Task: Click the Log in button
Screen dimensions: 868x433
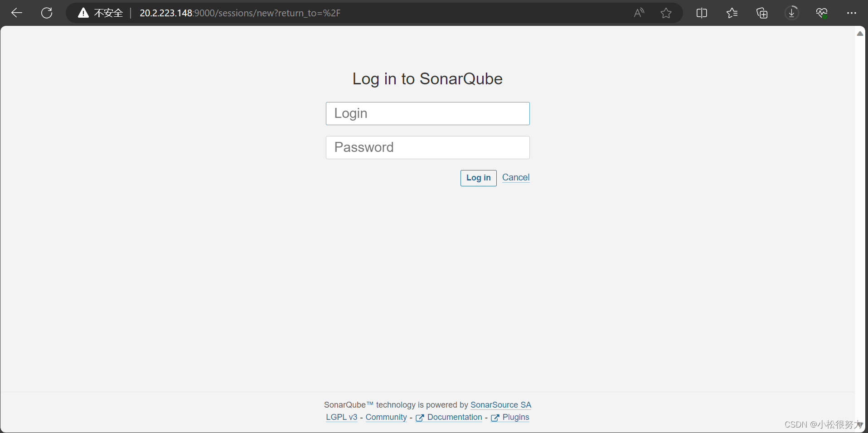Action: pyautogui.click(x=478, y=178)
